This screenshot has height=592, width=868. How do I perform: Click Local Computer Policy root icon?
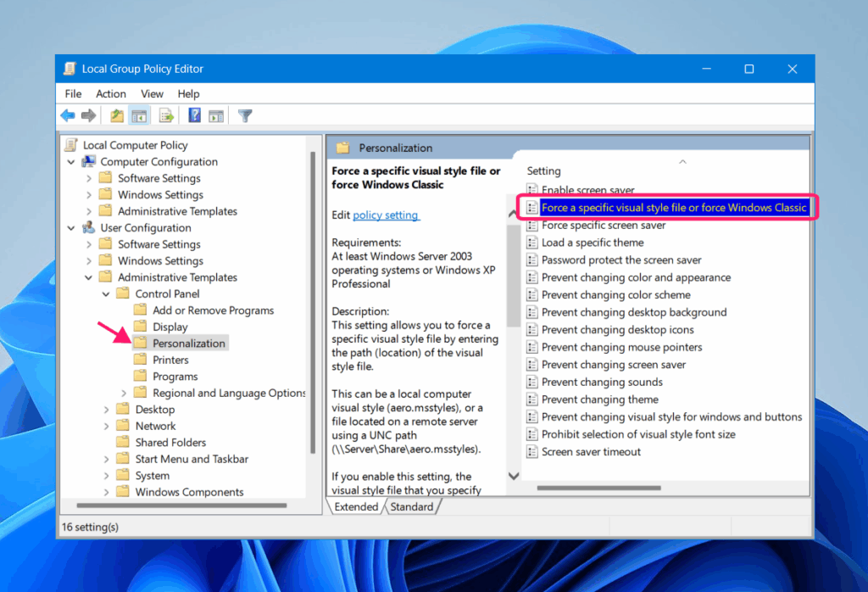(71, 144)
